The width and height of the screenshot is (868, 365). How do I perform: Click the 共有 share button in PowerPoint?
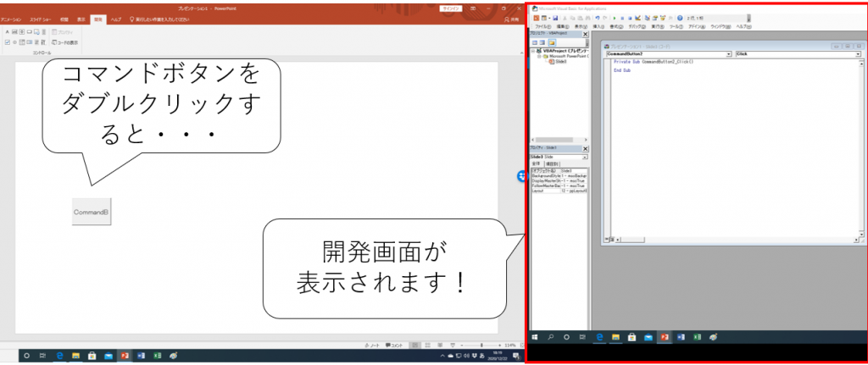[x=511, y=19]
